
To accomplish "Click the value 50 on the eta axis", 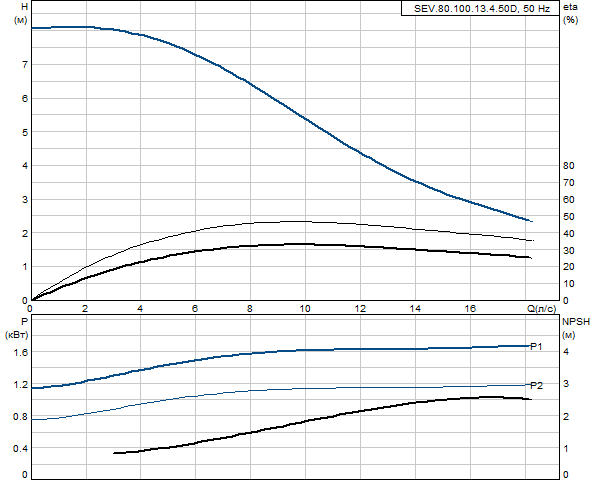I will pyautogui.click(x=568, y=216).
